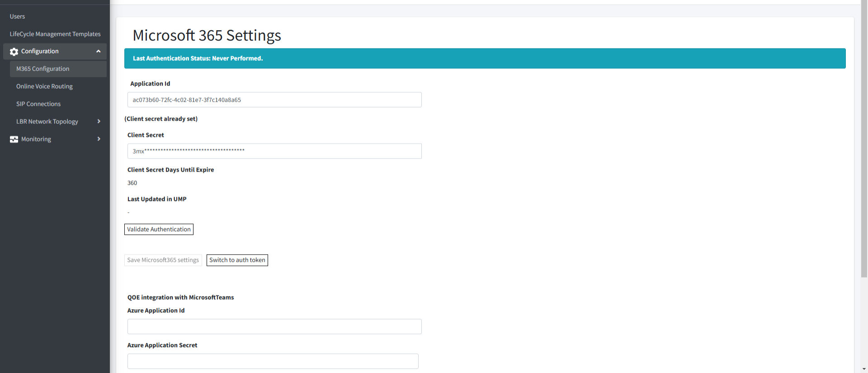Open LifeCycle Management Templates
868x373 pixels.
[55, 34]
